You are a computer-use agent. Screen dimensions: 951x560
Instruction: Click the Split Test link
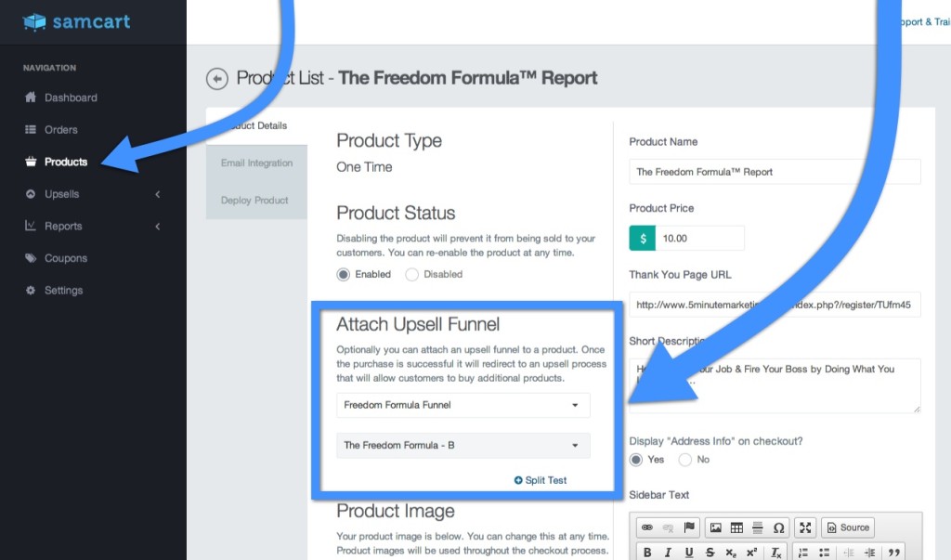(540, 480)
